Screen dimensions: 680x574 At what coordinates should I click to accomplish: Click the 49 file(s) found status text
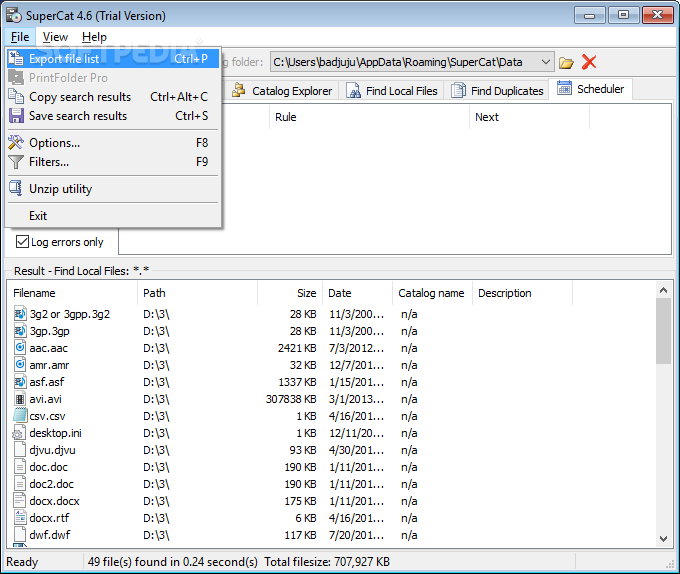click(x=173, y=562)
